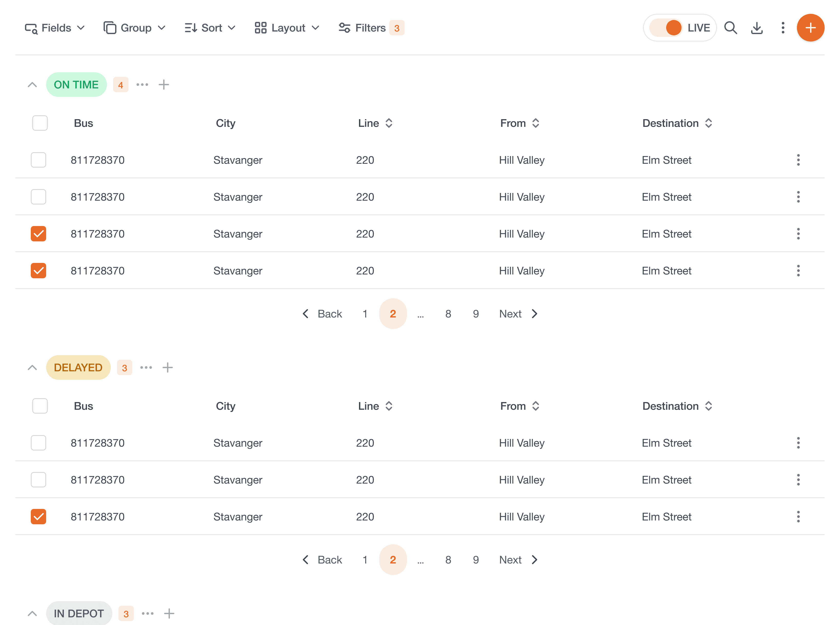Open DELAYED group ellipsis options

[146, 367]
